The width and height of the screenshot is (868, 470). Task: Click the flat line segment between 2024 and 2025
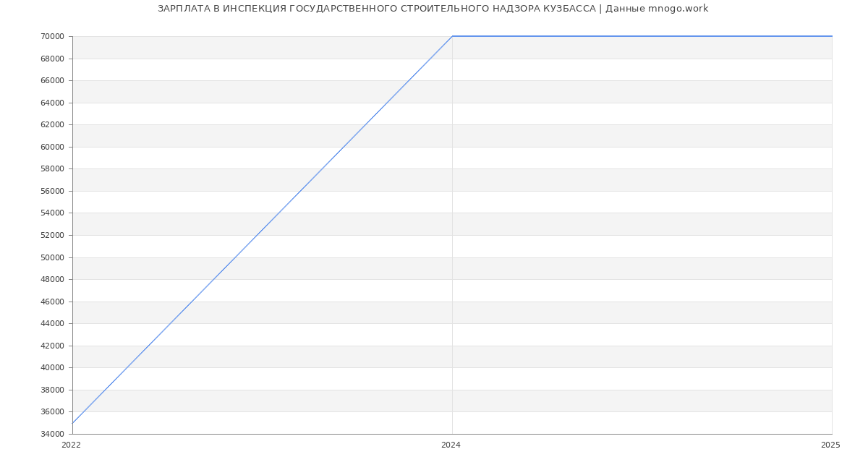coord(642,36)
